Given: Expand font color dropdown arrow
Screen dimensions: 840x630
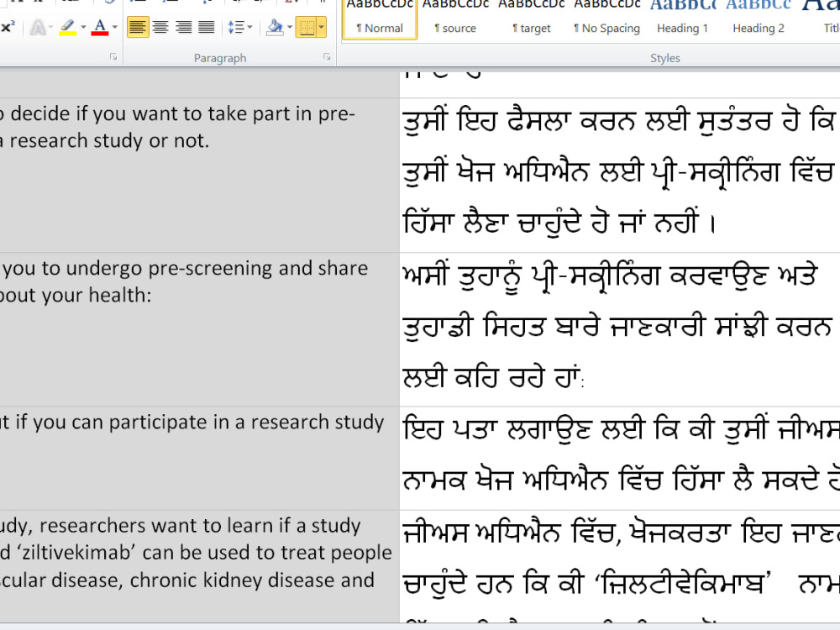Looking at the screenshot, I should click(114, 27).
